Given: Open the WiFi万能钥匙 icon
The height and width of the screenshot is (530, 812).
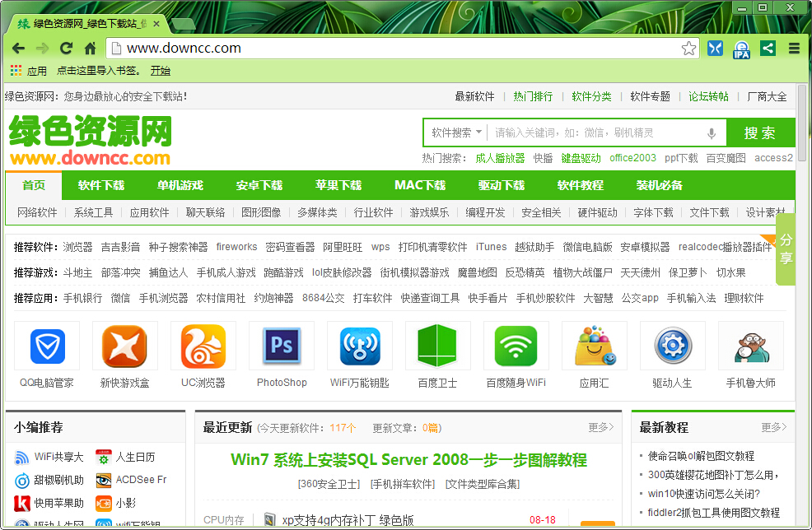Looking at the screenshot, I should tap(360, 346).
